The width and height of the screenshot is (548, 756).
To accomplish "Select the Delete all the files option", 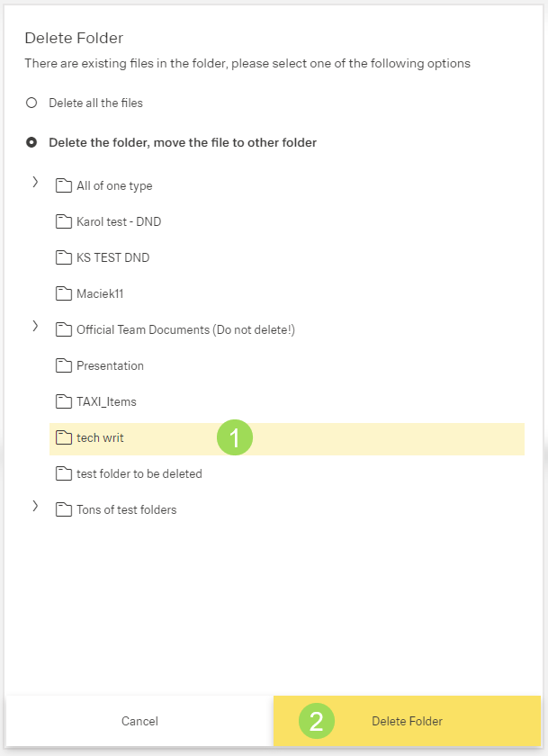I will click(x=31, y=103).
